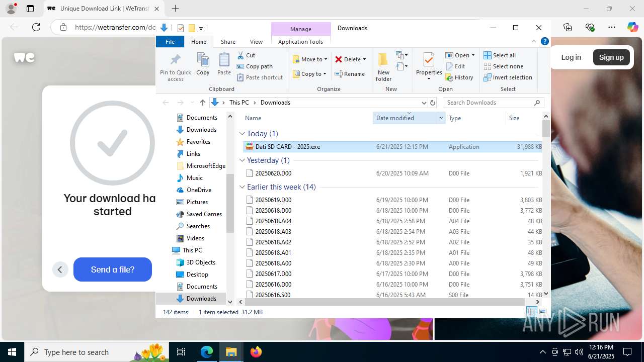Open address bar history dropdown
Viewport: 644px width, 362px height.
point(424,103)
